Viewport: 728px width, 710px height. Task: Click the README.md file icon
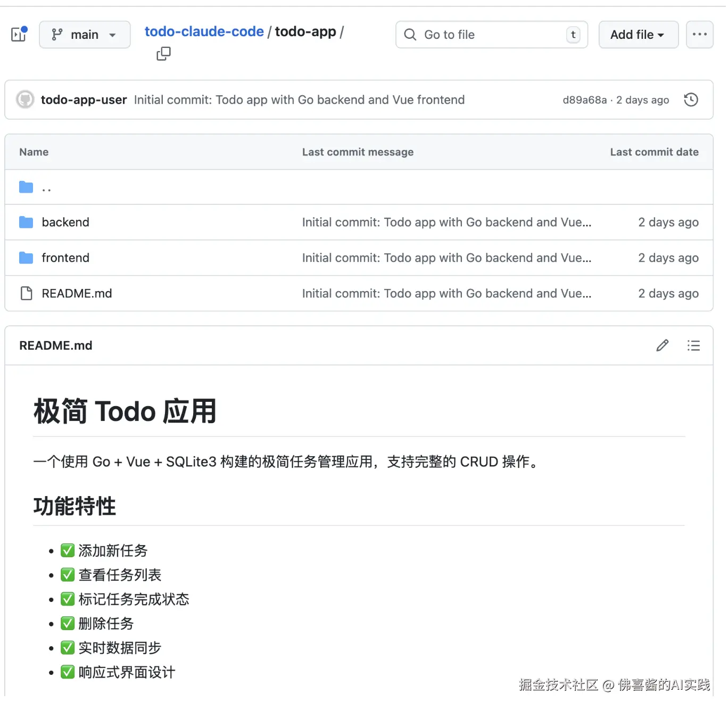pyautogui.click(x=26, y=293)
